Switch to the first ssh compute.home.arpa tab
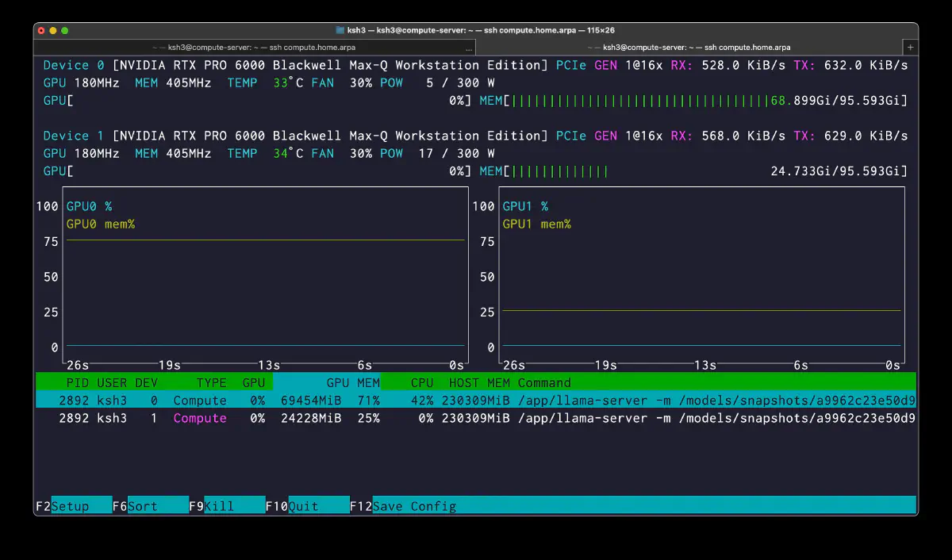Image resolution: width=952 pixels, height=560 pixels. coord(255,47)
